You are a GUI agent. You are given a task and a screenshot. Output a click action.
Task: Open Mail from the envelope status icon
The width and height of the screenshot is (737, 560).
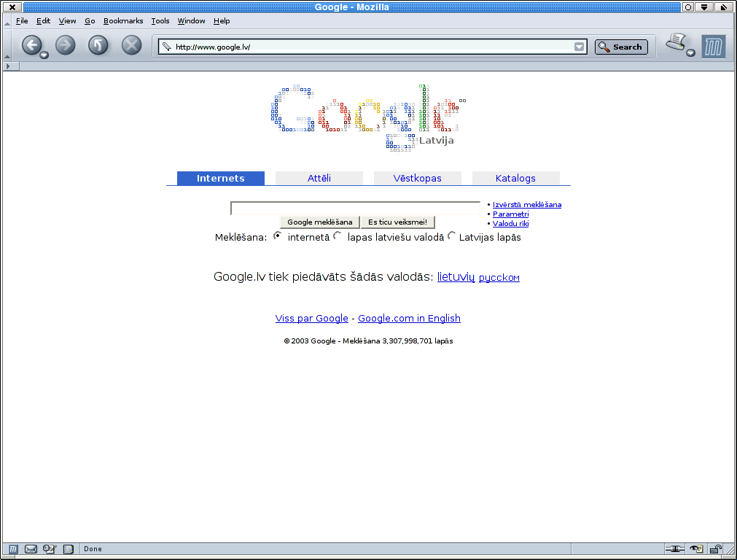pos(31,549)
